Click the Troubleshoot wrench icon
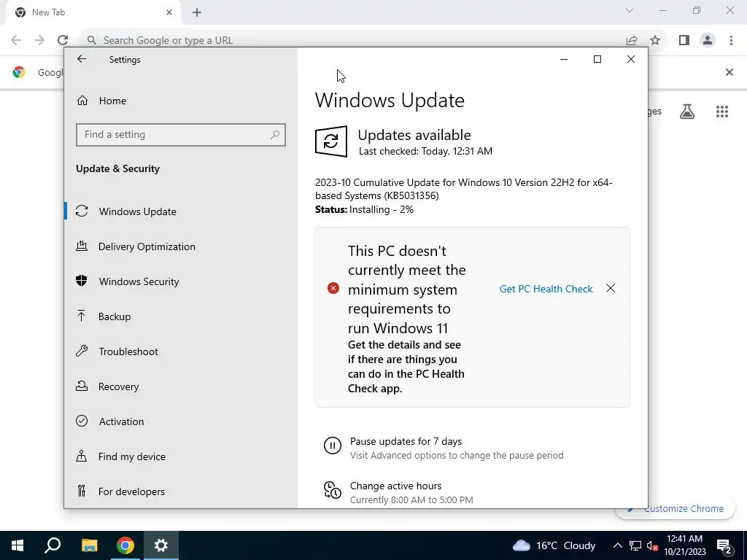Screen dimensions: 747x560 (82, 351)
